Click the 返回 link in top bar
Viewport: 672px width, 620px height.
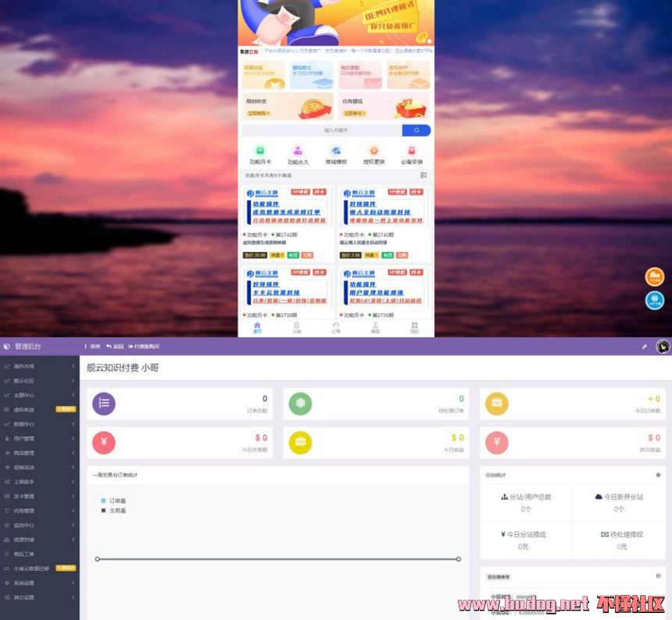click(x=115, y=347)
